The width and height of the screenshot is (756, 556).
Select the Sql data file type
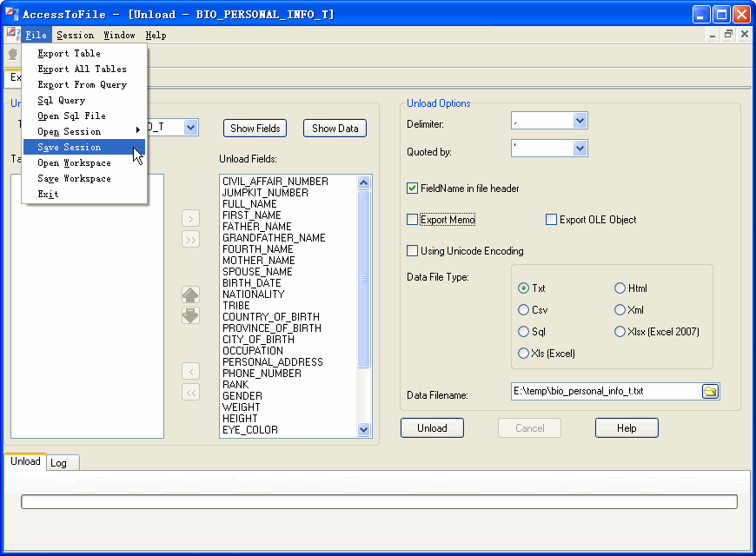click(523, 331)
